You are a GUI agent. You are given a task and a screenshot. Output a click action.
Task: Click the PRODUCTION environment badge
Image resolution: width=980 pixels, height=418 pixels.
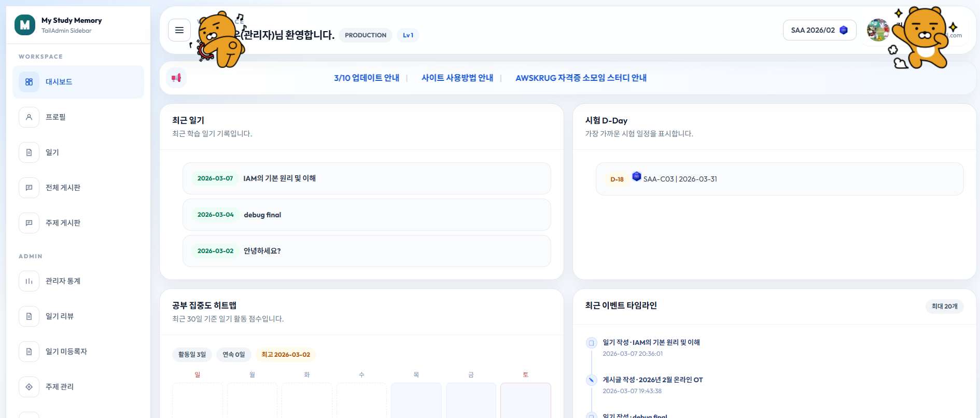[366, 35]
